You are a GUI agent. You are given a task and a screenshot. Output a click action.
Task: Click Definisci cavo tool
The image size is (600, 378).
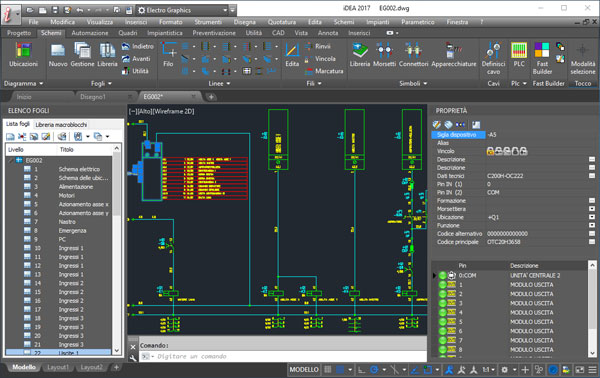click(493, 58)
